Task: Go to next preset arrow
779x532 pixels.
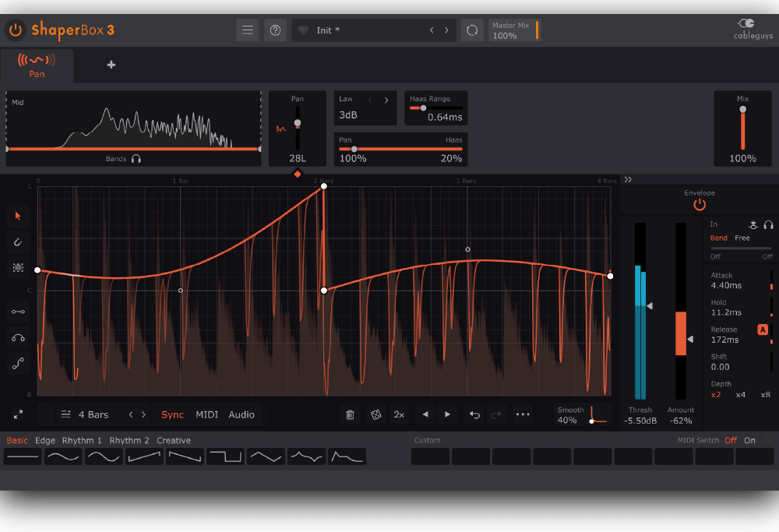Action: point(446,30)
